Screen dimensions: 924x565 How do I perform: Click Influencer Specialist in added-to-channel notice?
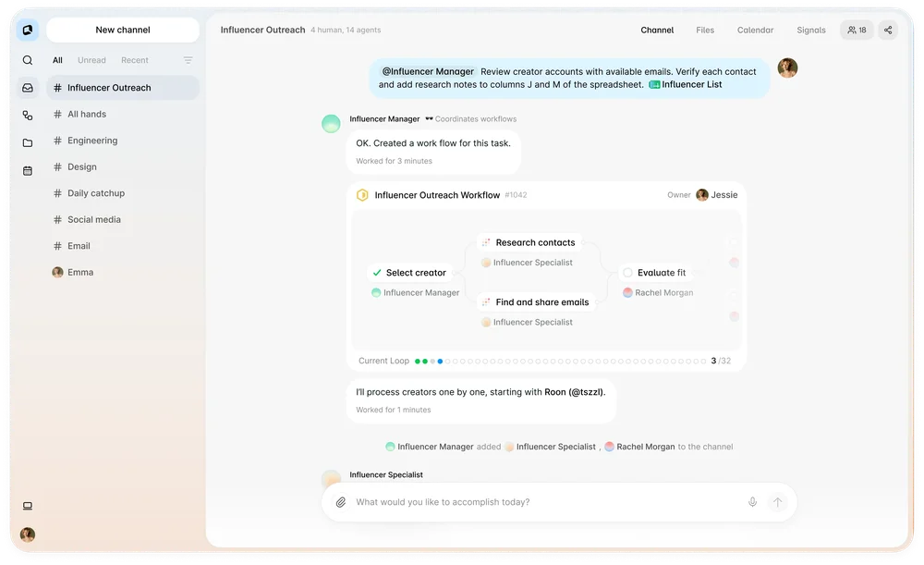point(551,447)
